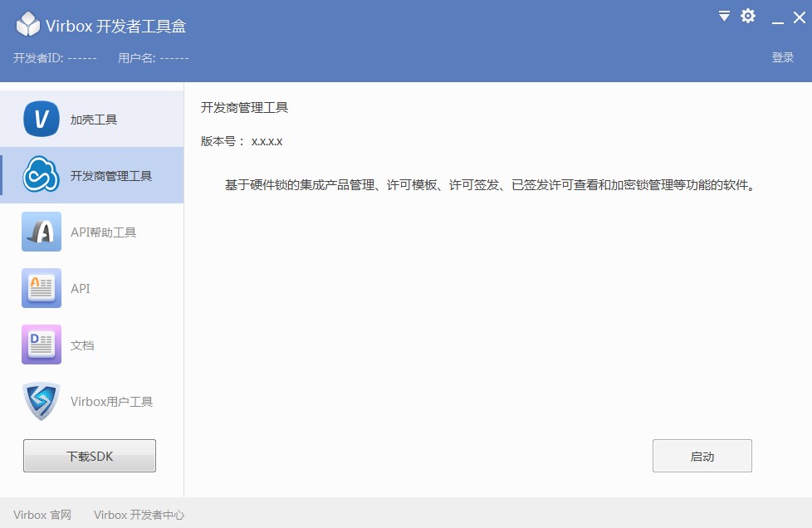Select the API panel icon

click(41, 288)
